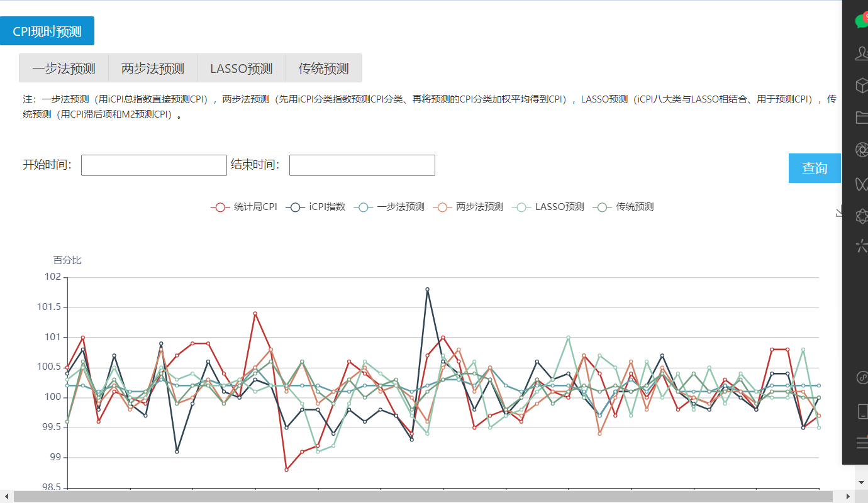
Task: Open the folder icon in dark sidebar
Action: (862, 117)
